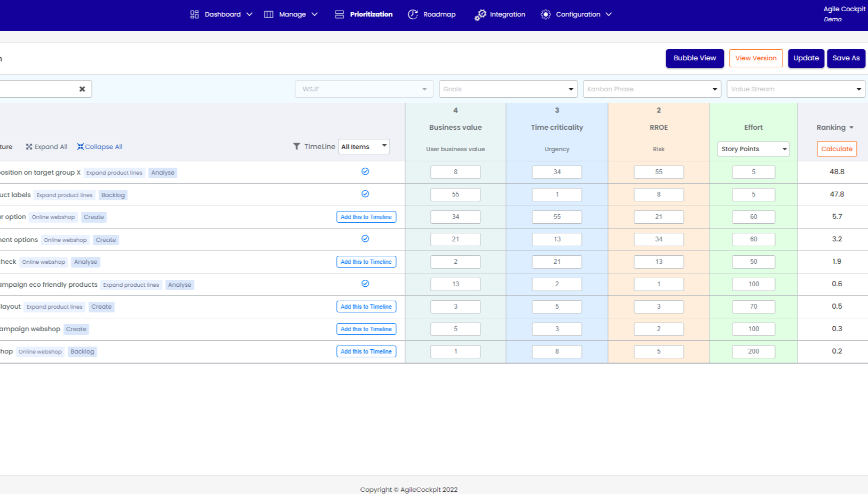Viewport: 868px width, 494px height.
Task: Click the Analyse tag on eco friendly products row
Action: 179,285
